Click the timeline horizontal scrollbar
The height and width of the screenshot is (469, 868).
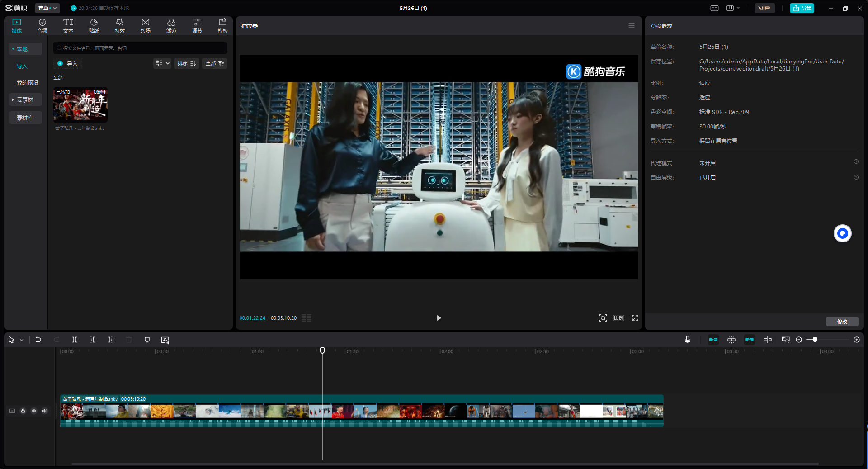coord(445,464)
